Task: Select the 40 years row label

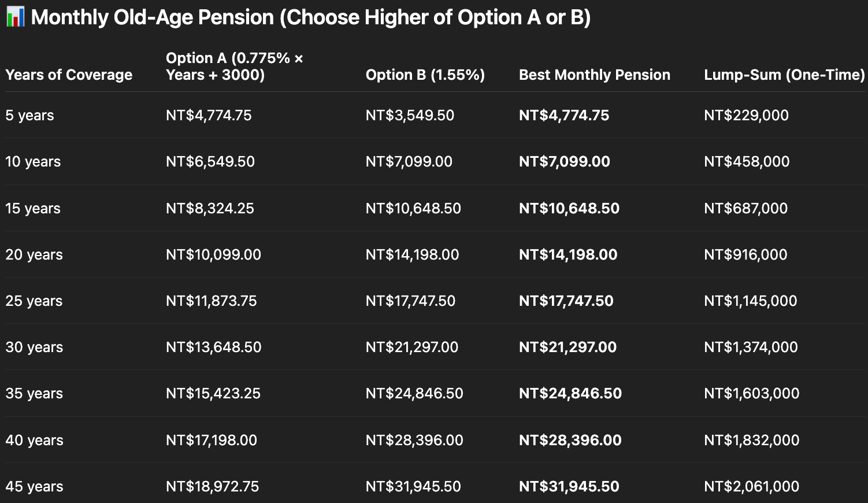Action: 34,440
